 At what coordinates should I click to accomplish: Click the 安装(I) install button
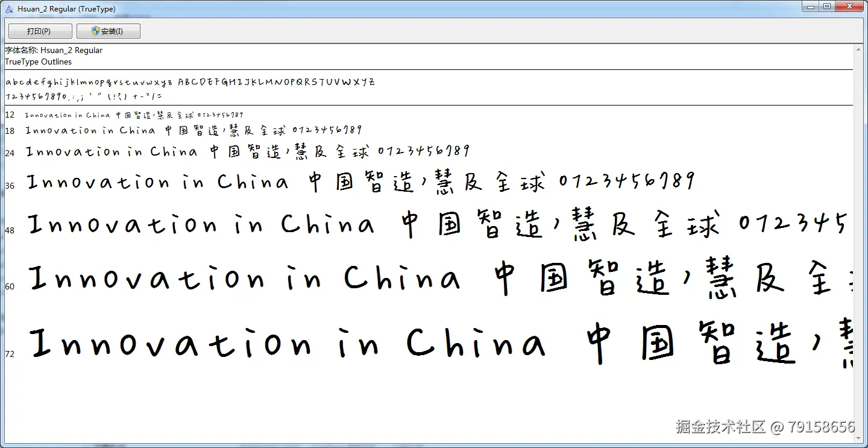pos(108,31)
